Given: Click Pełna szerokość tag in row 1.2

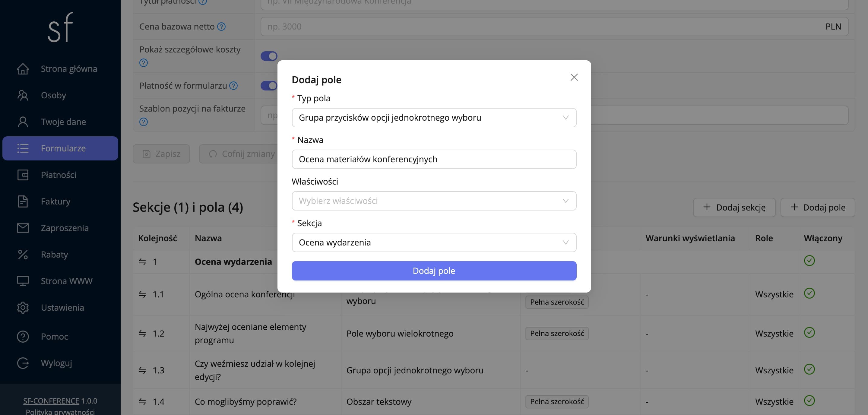Looking at the screenshot, I should click(557, 334).
